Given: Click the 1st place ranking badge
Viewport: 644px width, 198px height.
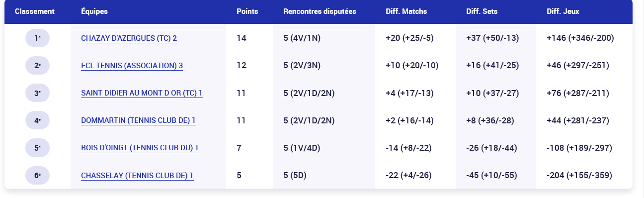Looking at the screenshot, I should [37, 38].
